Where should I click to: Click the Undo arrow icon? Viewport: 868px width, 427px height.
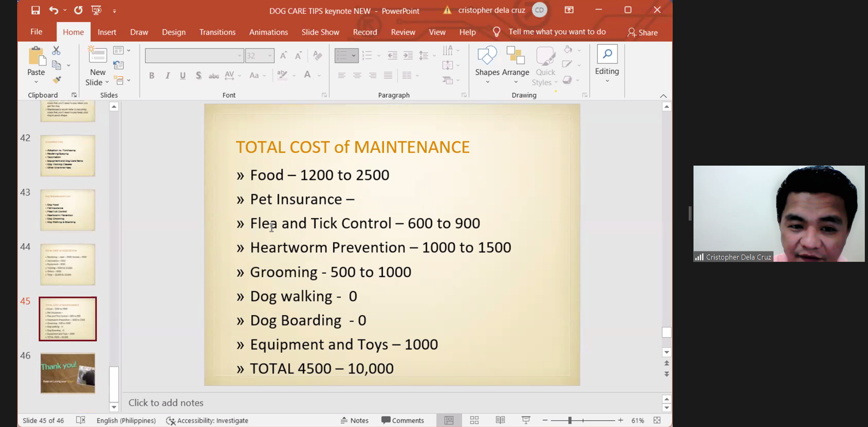click(x=53, y=10)
